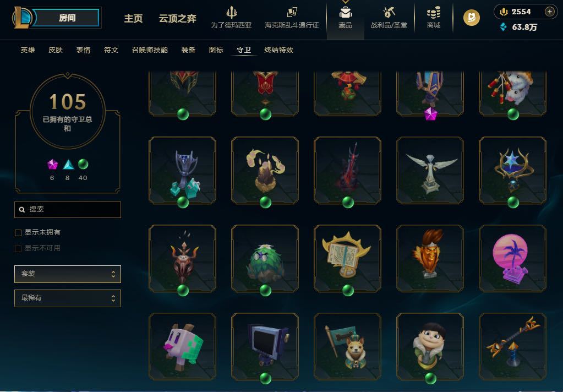Screen dimensions: 563x392
Task: Click the 为了德玛西亚 trident icon
Action: [231, 13]
